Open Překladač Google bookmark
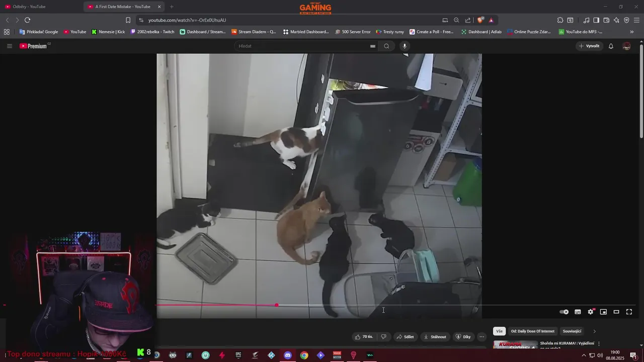 click(x=39, y=32)
